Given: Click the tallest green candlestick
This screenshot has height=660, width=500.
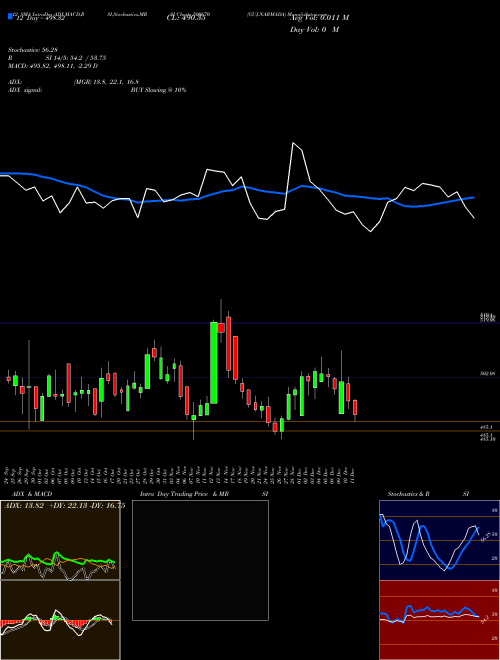Looking at the screenshot, I should pyautogui.click(x=214, y=363).
